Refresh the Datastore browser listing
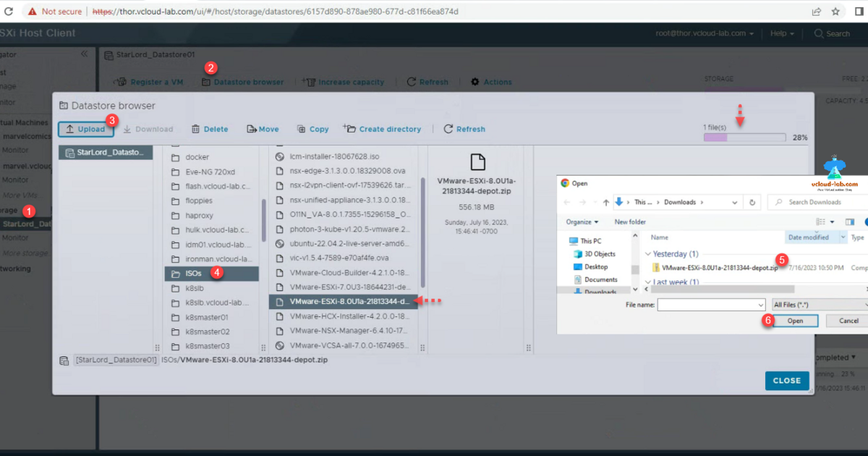The image size is (868, 456). 464,129
